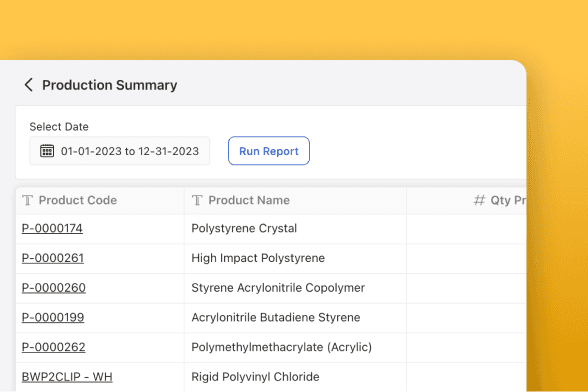Click the text type icon for Product Name
588x392 pixels.
tap(197, 200)
